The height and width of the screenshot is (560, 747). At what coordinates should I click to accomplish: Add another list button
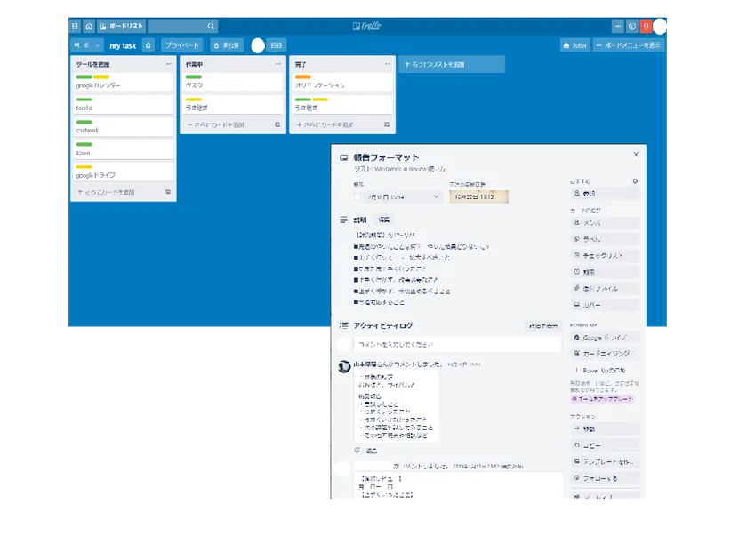click(x=452, y=64)
